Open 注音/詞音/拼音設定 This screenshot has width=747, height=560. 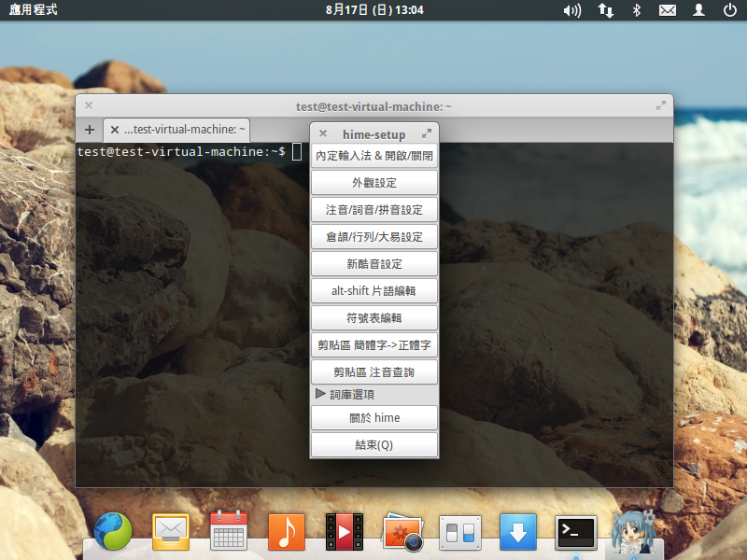374,210
